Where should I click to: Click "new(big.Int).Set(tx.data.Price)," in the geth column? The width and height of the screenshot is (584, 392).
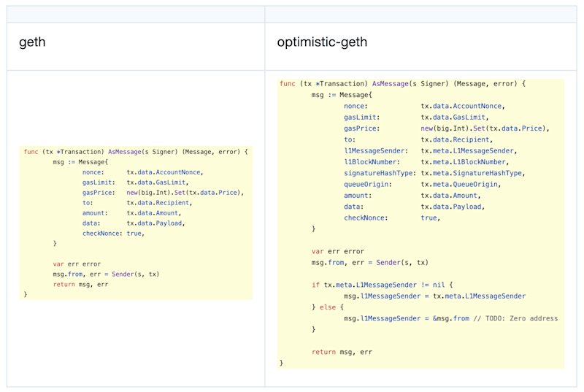[x=185, y=193]
